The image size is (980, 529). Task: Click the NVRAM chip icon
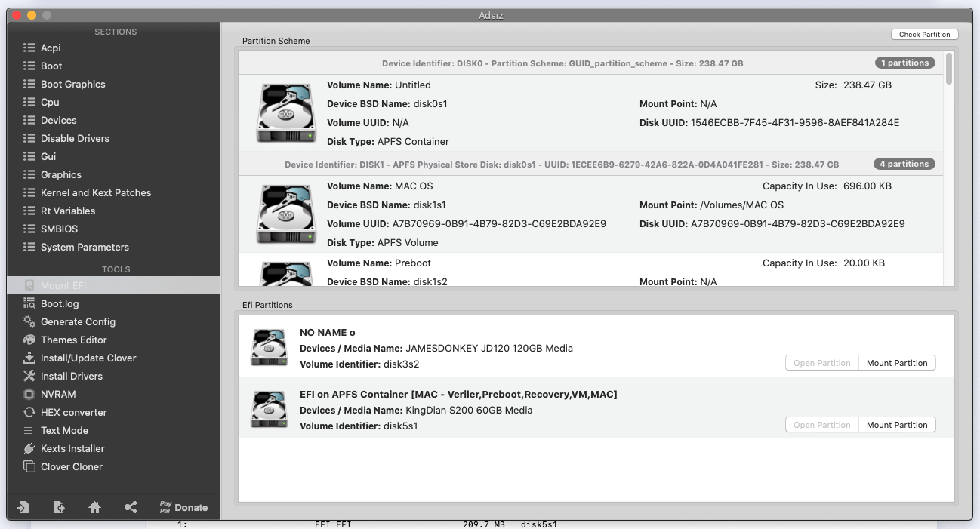point(29,394)
